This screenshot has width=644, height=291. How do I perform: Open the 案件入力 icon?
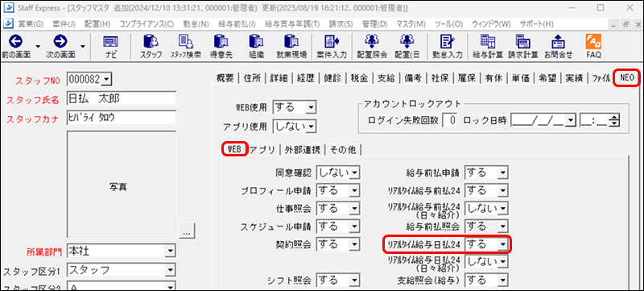tap(331, 41)
